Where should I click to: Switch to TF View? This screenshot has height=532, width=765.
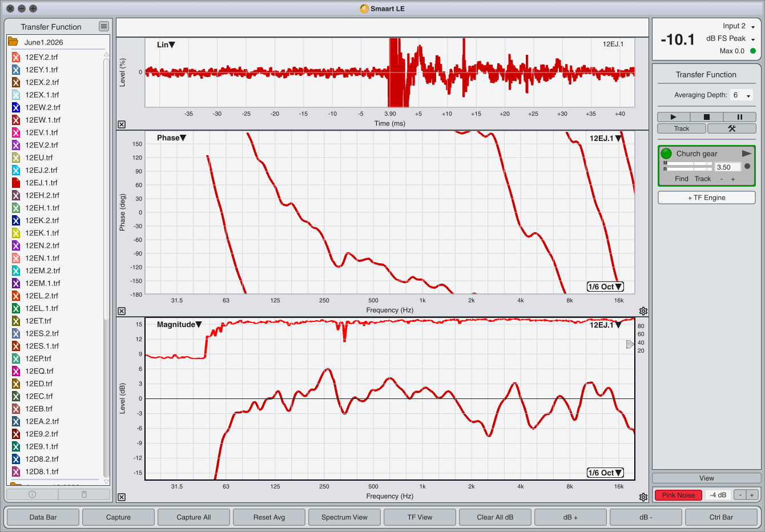pyautogui.click(x=420, y=517)
